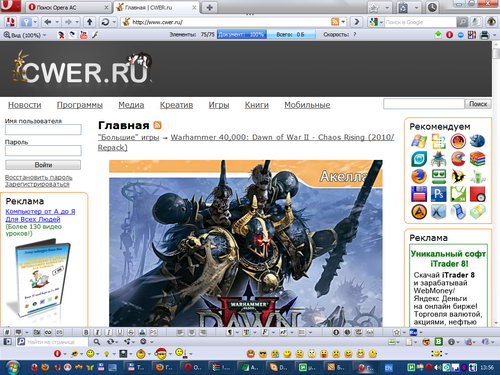Click the RSS feed icon beside Главная
500x375 pixels.
[x=157, y=125]
